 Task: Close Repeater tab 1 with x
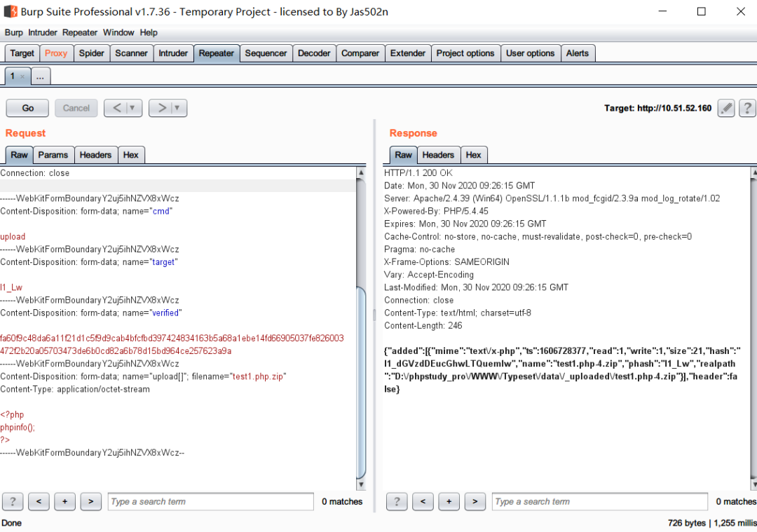pos(22,76)
